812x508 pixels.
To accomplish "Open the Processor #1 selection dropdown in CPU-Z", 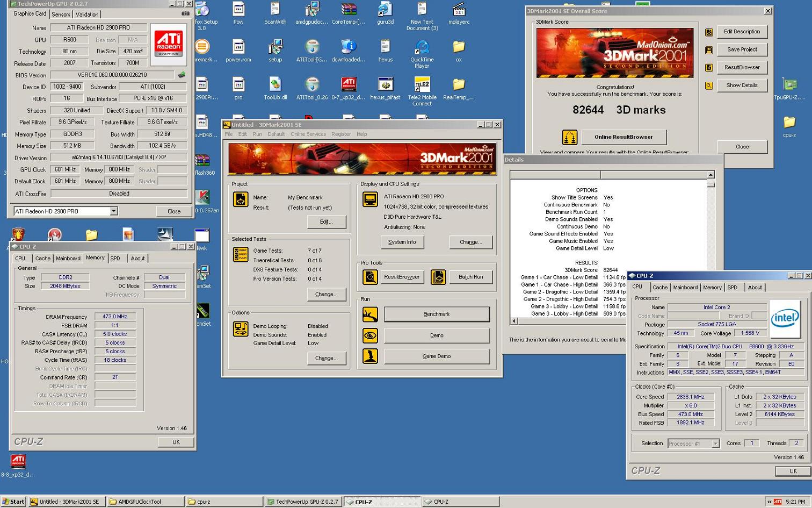I will coord(715,443).
